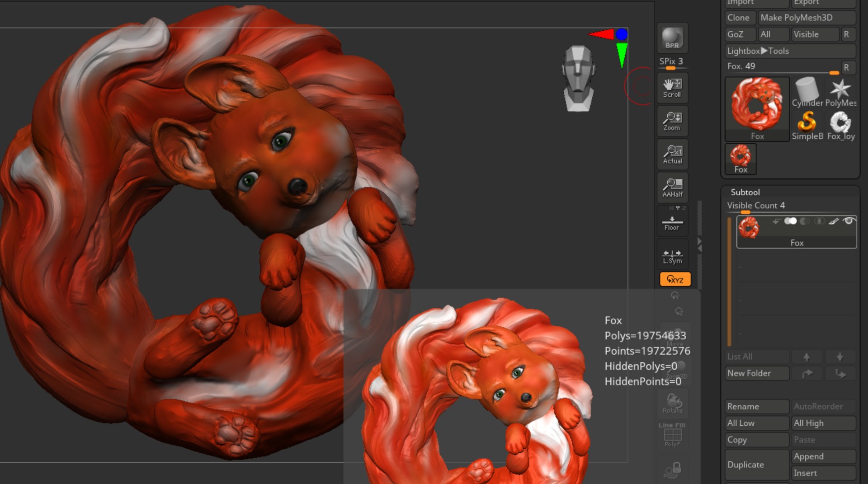Viewport: 868px width, 484px height.
Task: Toggle Fox subtool polypaint brush icon
Action: pyautogui.click(x=834, y=221)
